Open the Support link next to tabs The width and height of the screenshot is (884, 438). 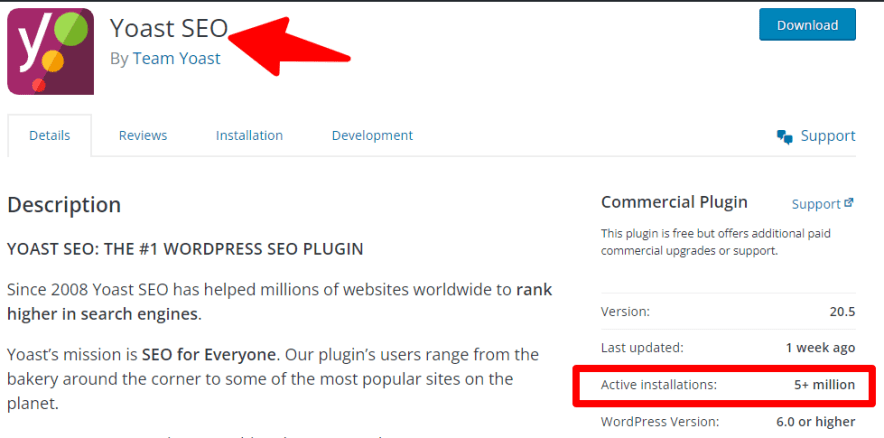pos(828,136)
